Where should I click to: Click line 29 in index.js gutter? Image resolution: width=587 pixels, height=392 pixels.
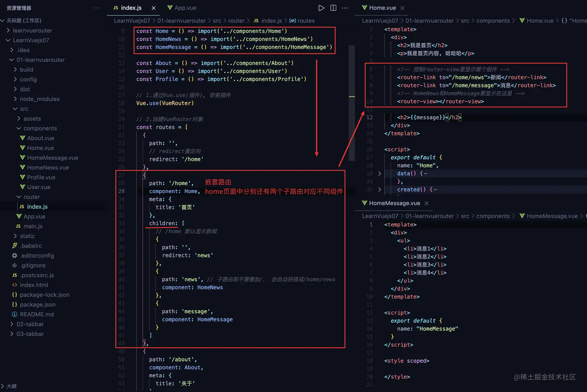tap(121, 191)
